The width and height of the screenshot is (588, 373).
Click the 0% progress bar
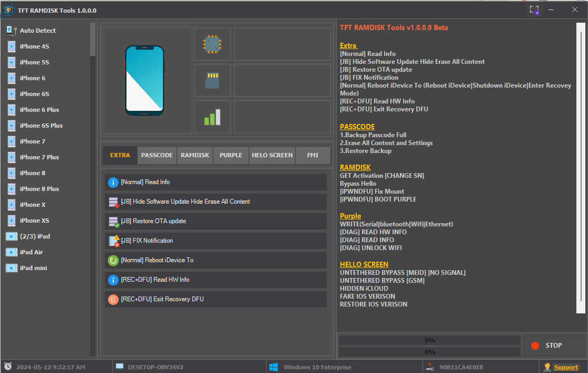coord(428,340)
